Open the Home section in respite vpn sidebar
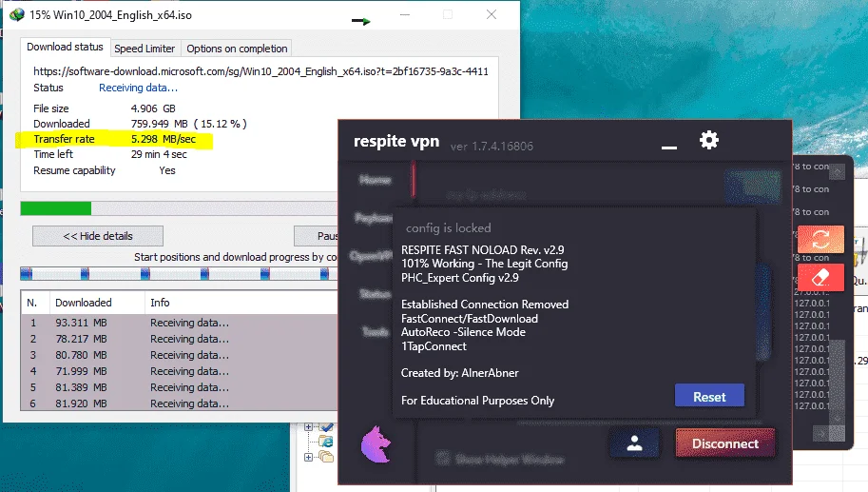Image resolution: width=868 pixels, height=492 pixels. (x=376, y=180)
